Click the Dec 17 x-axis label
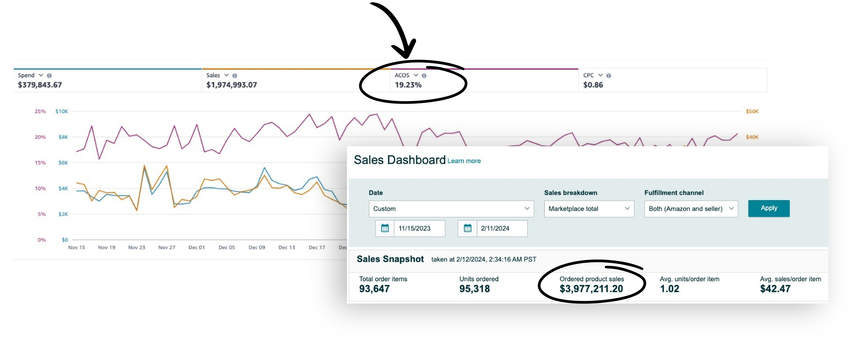The width and height of the screenshot is (868, 343). click(317, 248)
